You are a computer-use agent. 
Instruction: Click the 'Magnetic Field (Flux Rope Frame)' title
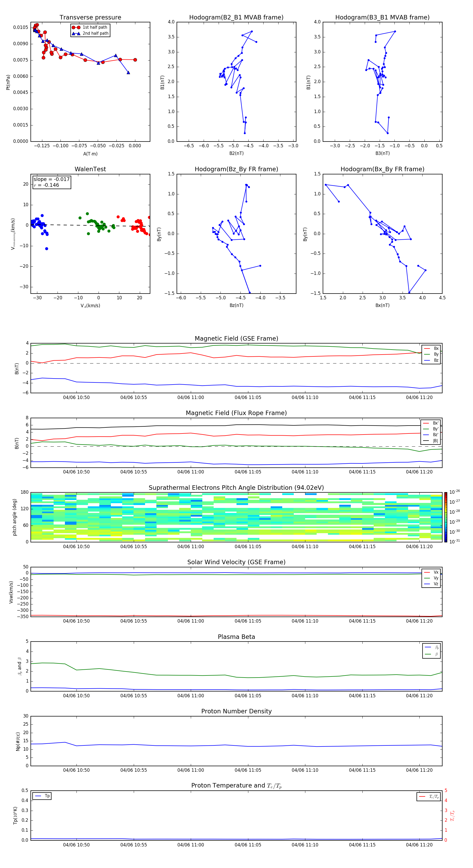(x=236, y=413)
